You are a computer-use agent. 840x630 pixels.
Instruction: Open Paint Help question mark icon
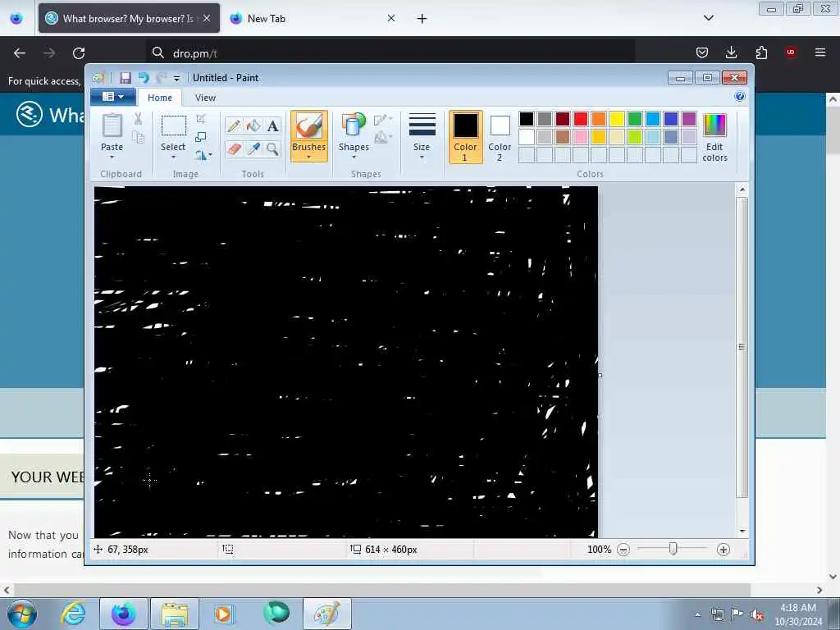[x=740, y=97]
